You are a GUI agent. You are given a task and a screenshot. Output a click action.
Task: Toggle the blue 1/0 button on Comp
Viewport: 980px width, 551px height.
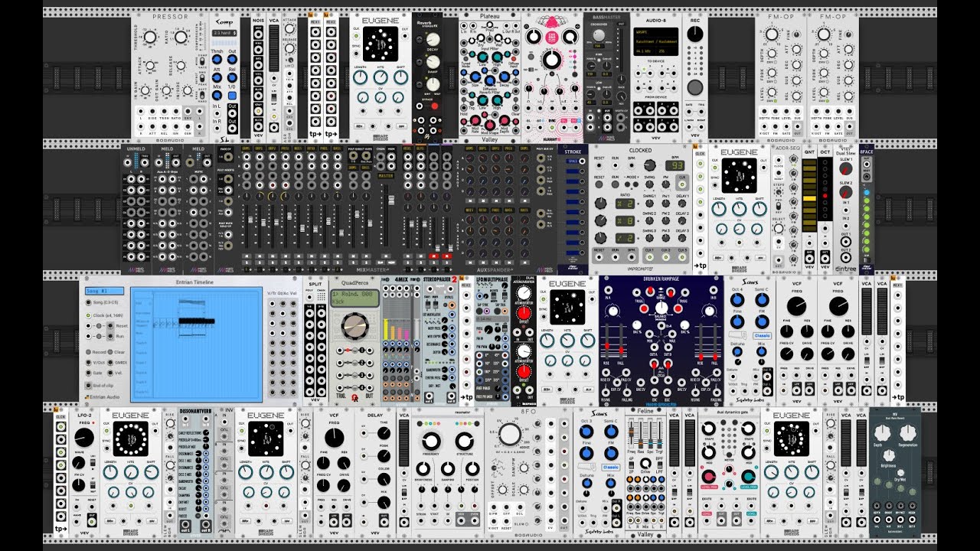232,96
